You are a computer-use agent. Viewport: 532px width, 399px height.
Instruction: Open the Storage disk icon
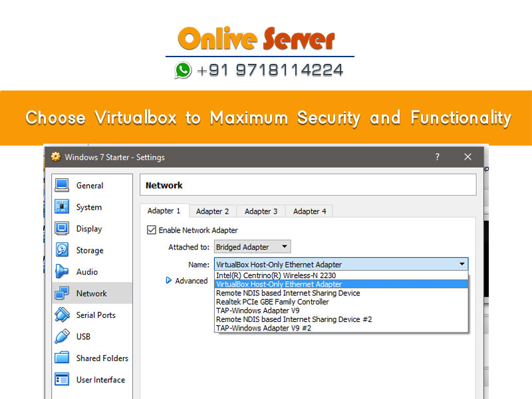coord(62,250)
